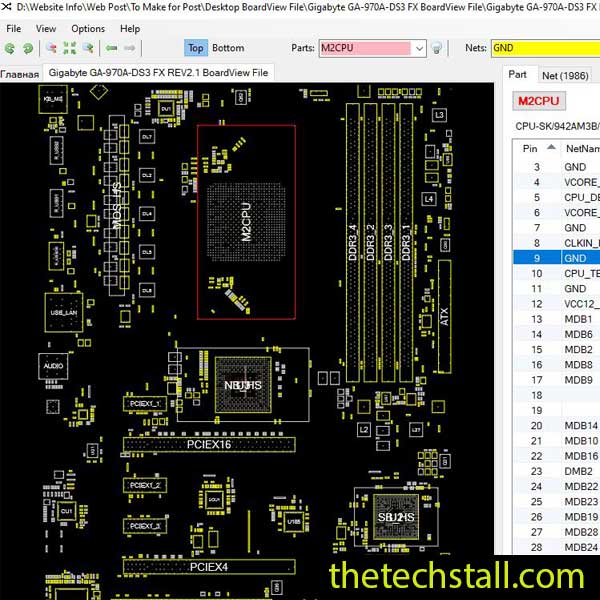Select the Gigabyte GA-970A-DS3 FX REV2.1 tab
Image resolution: width=600 pixels, height=600 pixels.
158,73
